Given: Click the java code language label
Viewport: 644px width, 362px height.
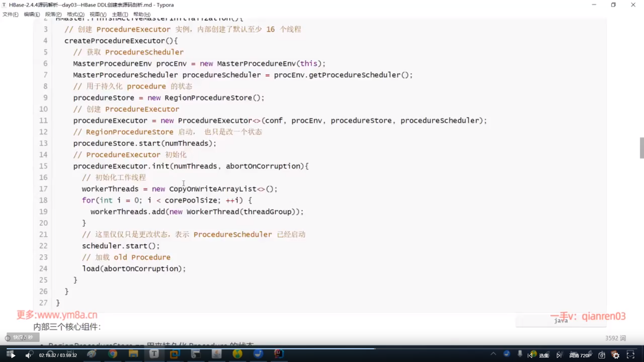Looking at the screenshot, I should tap(561, 321).
